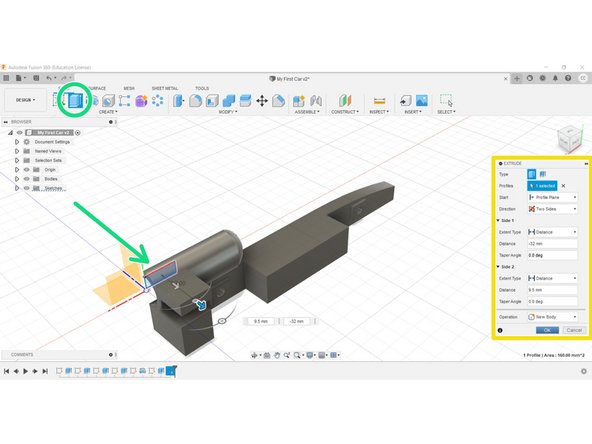This screenshot has height=444, width=592.
Task: Switch to the SHEET METAL tab
Action: [x=165, y=88]
